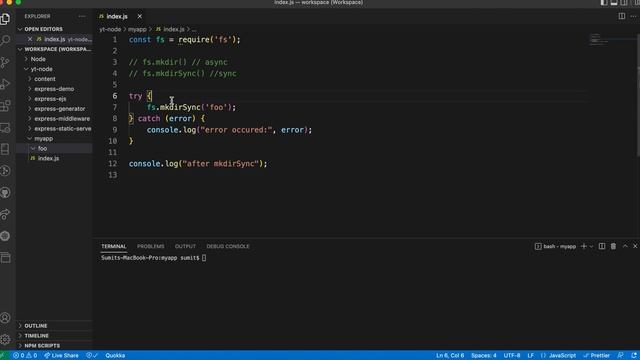Click Prettier in the status bar
Image resolution: width=640 pixels, height=360 pixels.
point(597,356)
